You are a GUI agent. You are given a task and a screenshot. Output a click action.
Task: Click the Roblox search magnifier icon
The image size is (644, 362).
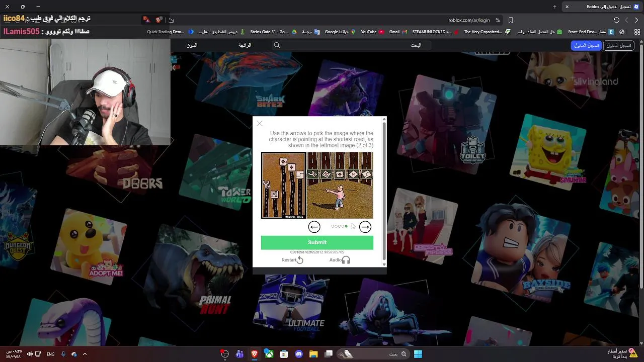coord(277,45)
